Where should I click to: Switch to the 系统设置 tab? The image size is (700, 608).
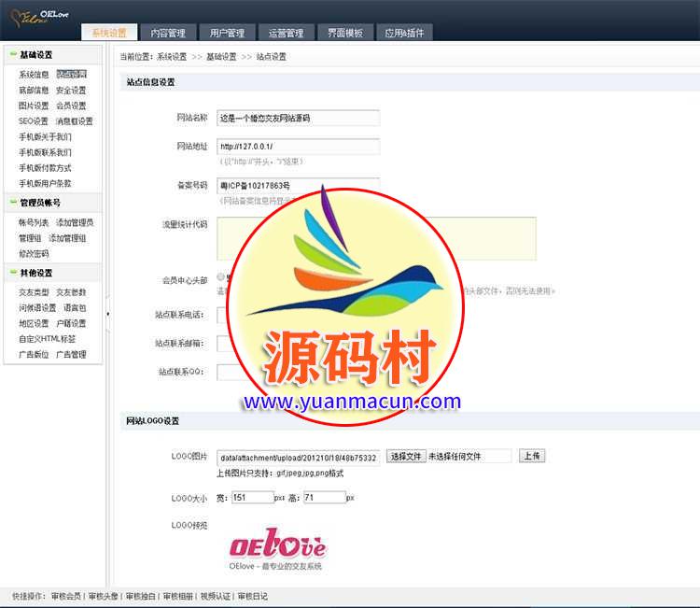[x=109, y=33]
